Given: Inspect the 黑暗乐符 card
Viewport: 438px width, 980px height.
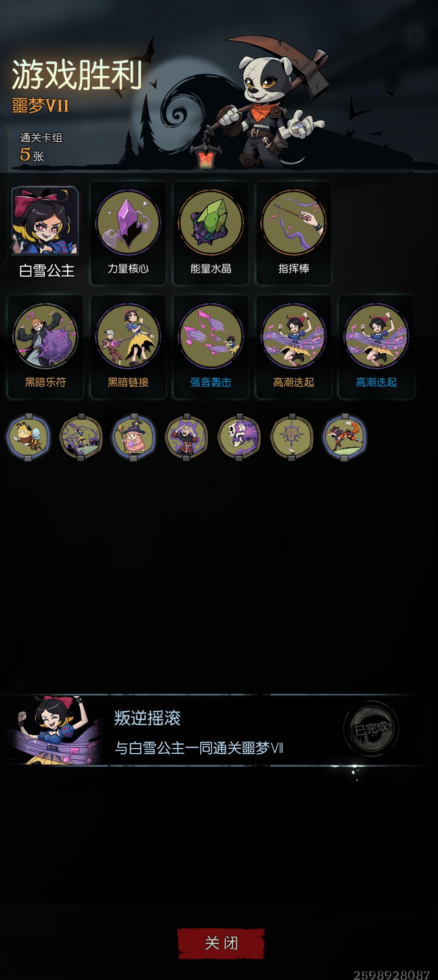Looking at the screenshot, I should pos(45,346).
